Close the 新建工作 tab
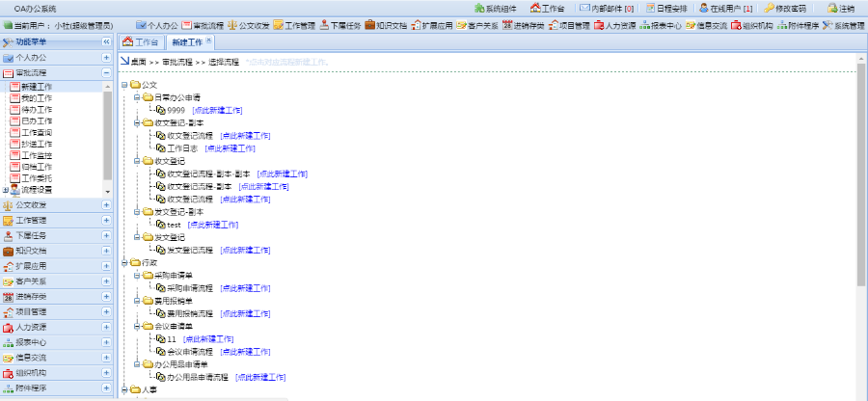Viewport: 868px width, 401px height. (x=208, y=40)
